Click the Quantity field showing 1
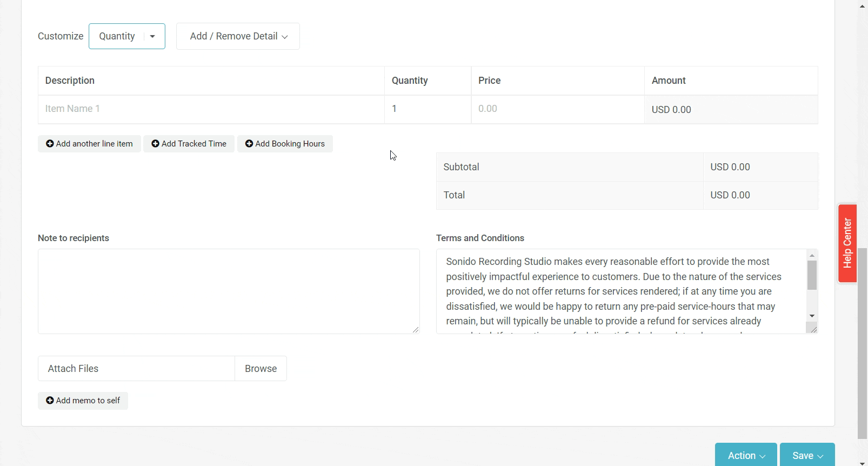Viewport: 868px width, 466px height. (x=427, y=109)
